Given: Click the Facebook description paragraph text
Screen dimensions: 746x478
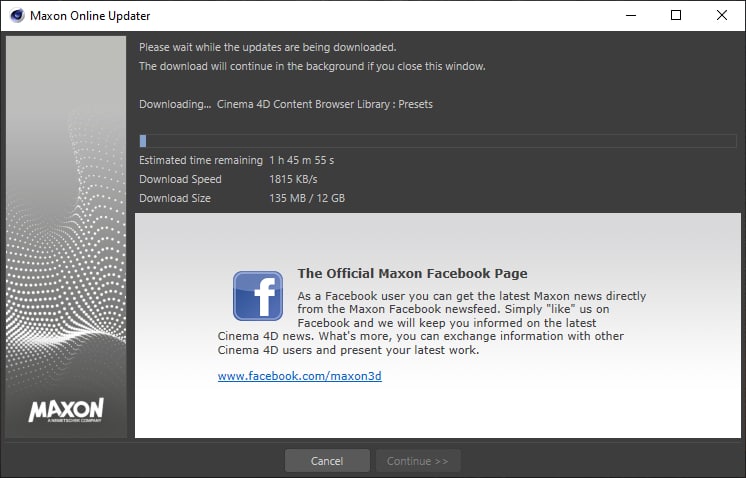Looking at the screenshot, I should coord(432,323).
